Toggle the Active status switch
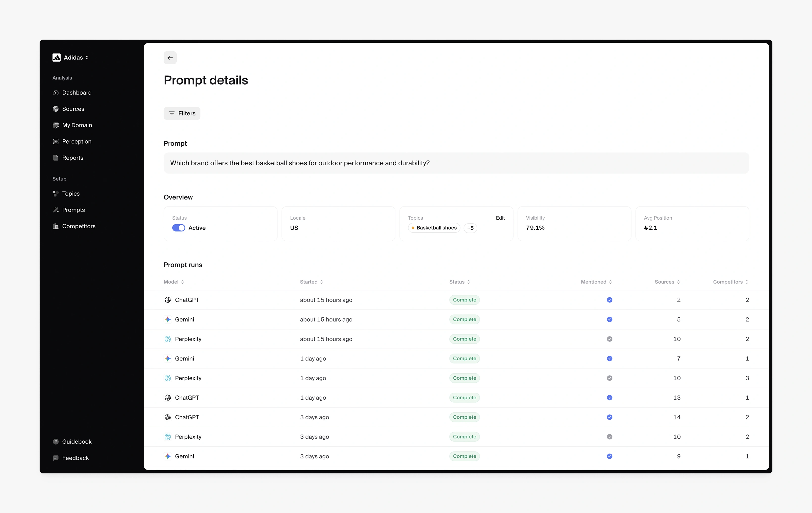The height and width of the screenshot is (513, 812). 178,228
